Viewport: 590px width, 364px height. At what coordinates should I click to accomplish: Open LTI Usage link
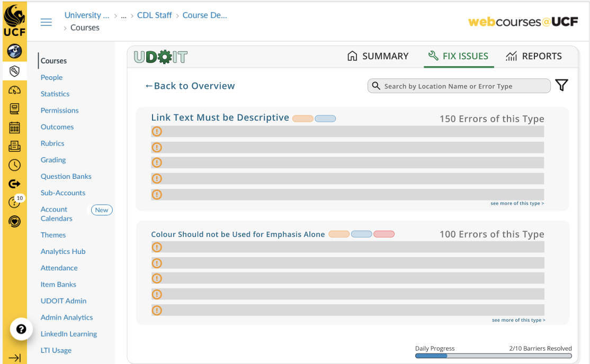click(x=56, y=350)
